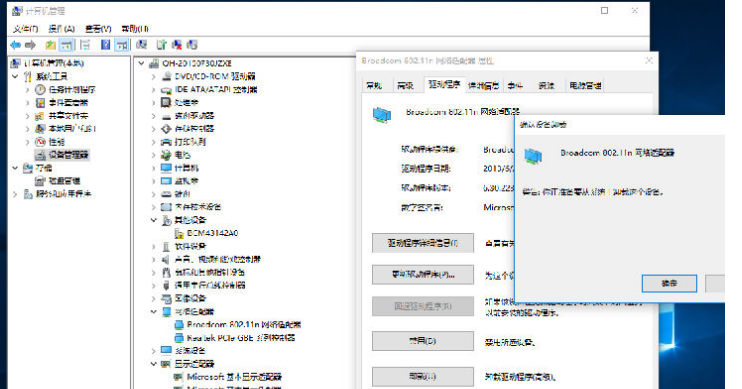Expand 共享文件夹 in left tree
This screenshot has width=742, height=389.
pos(27,115)
